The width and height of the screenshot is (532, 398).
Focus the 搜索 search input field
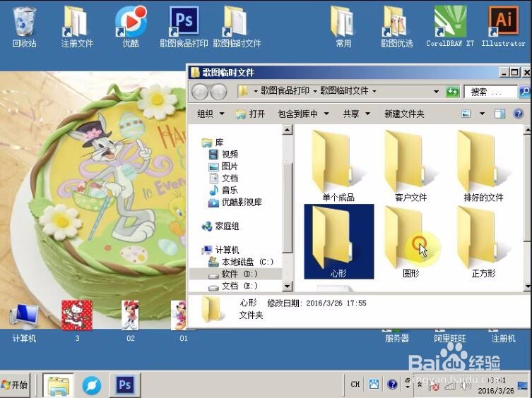490,92
